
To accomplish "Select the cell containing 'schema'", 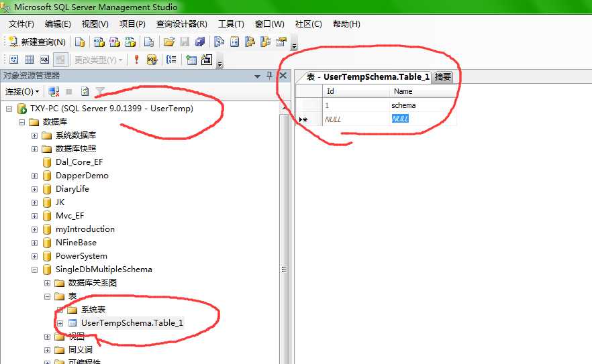I will tap(423, 105).
